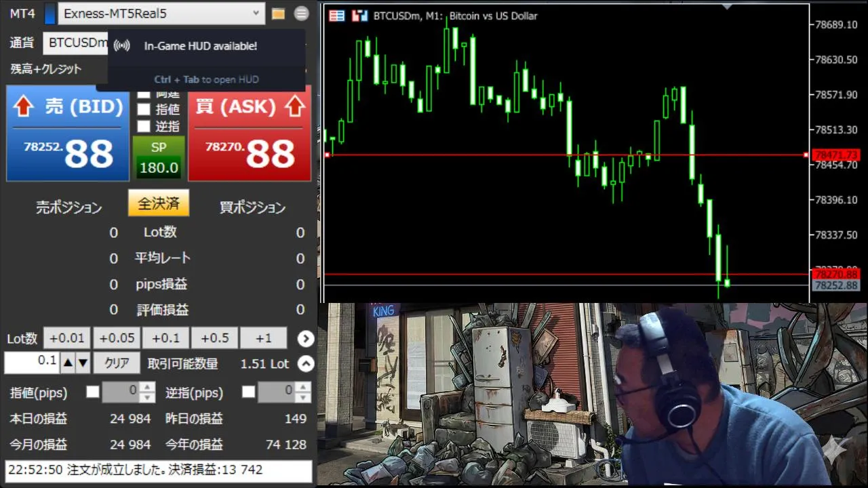Click the lot presets right-arrow circle
868x488 pixels.
pos(306,338)
